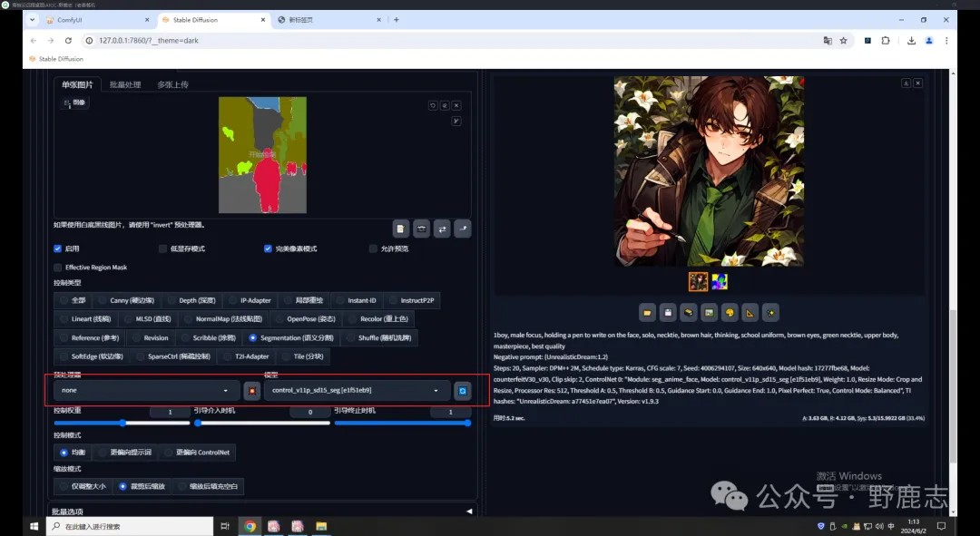
Task: Click the eraser icon in ControlNet image panel
Action: pyautogui.click(x=445, y=105)
